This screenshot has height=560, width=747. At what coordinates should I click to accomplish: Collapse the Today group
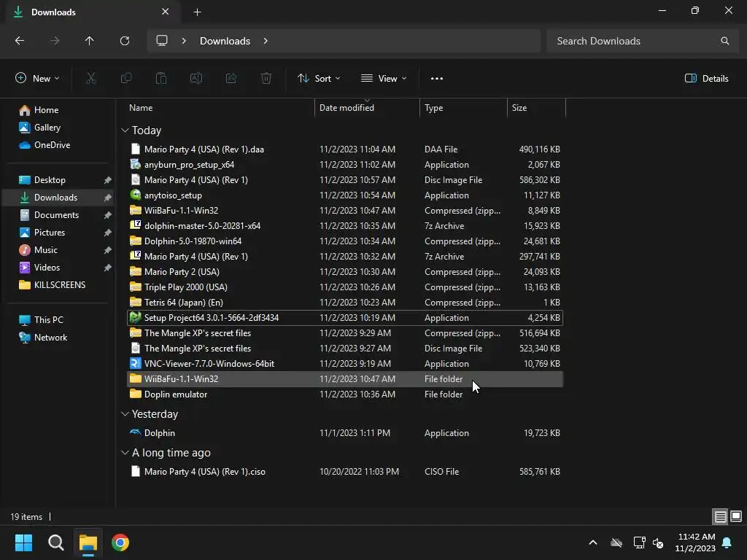point(125,131)
